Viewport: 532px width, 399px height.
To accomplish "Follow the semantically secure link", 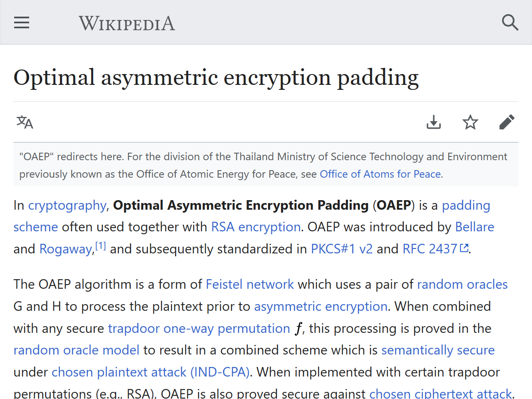I will point(438,350).
